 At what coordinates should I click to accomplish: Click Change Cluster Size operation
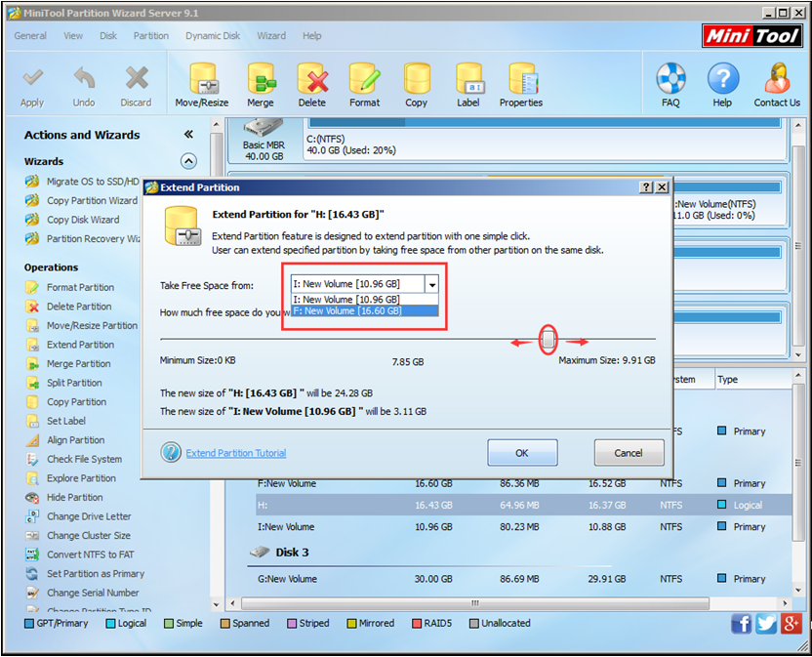pyautogui.click(x=89, y=535)
